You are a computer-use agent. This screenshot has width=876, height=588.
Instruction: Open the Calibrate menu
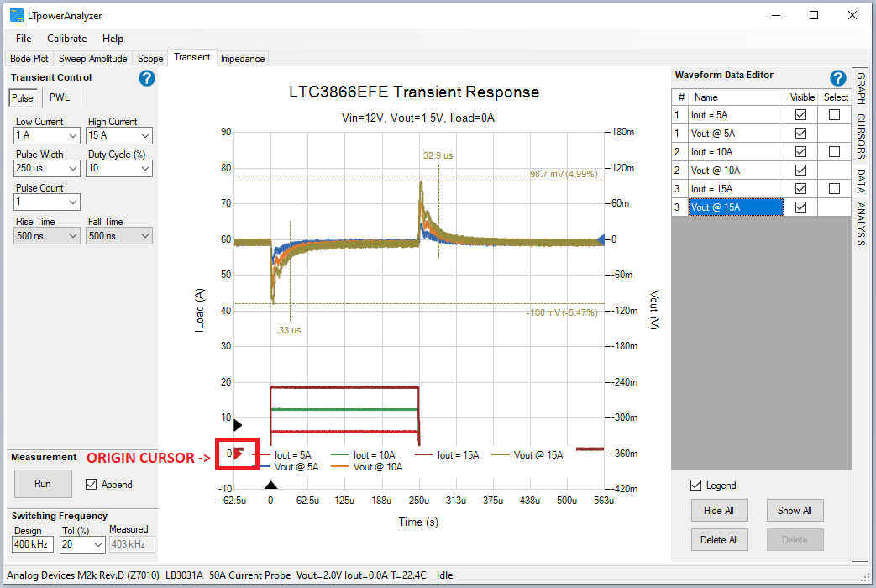[x=66, y=39]
